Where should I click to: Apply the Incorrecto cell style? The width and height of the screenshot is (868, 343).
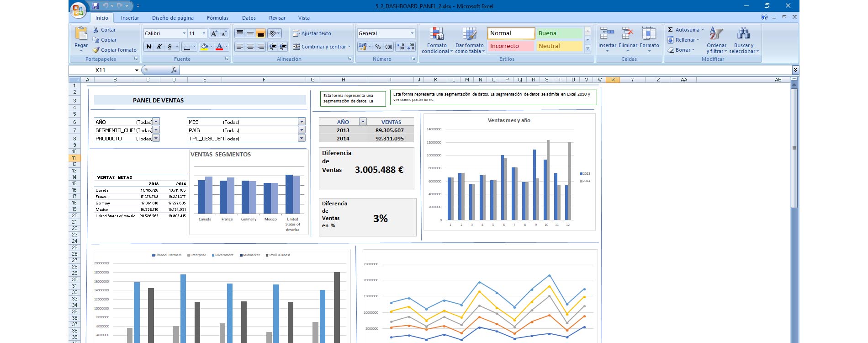coord(510,46)
